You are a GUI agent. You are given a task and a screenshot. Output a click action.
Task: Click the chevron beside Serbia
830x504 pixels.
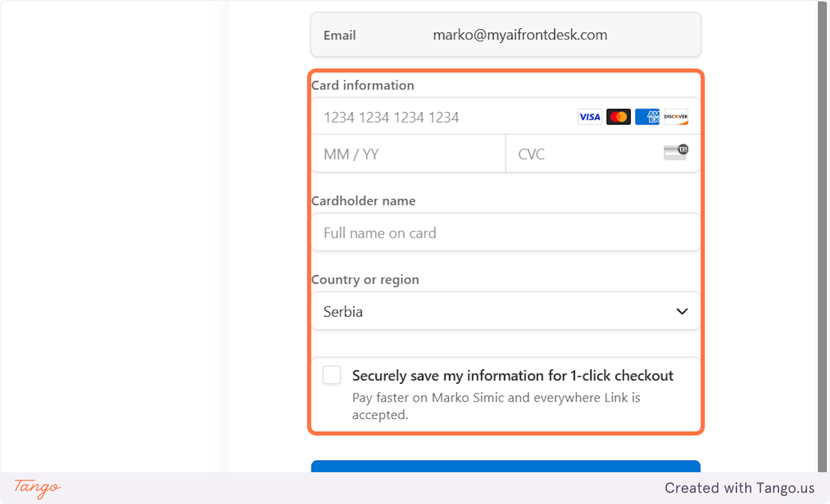pyautogui.click(x=681, y=311)
